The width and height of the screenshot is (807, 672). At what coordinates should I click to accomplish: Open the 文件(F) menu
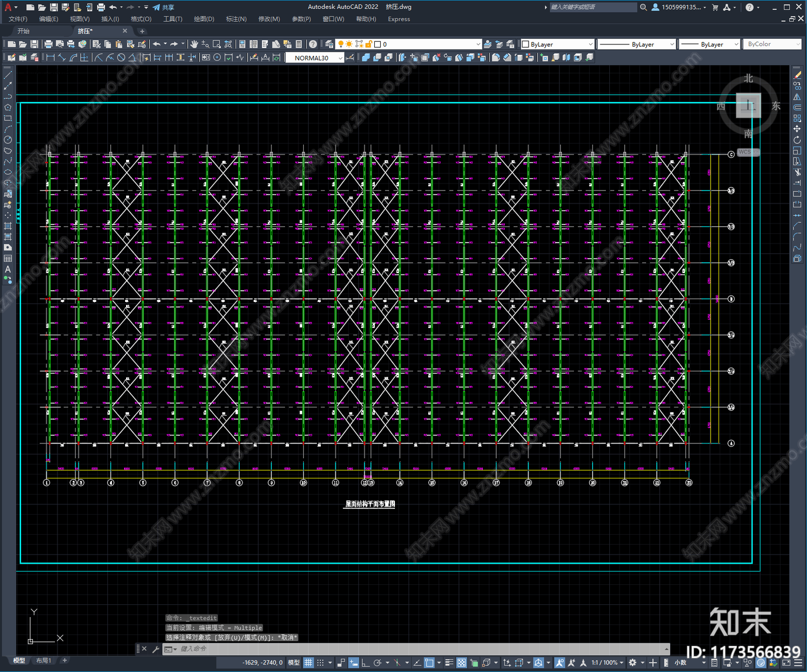(x=18, y=19)
